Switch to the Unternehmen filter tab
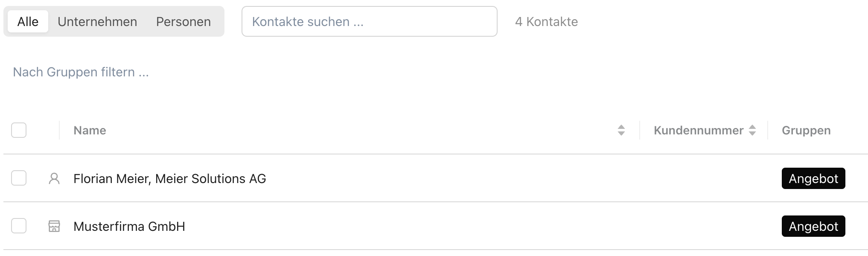The image size is (868, 256). point(98,21)
